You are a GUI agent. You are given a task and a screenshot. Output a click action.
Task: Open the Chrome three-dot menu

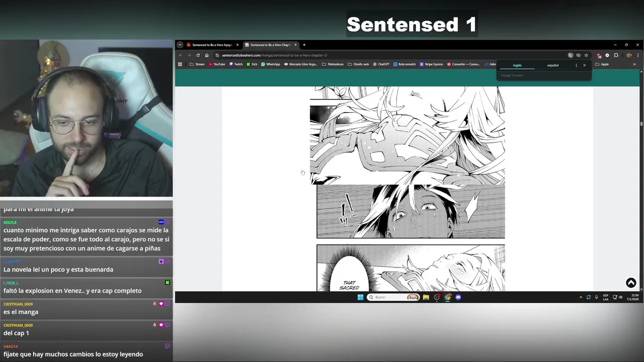[638, 55]
